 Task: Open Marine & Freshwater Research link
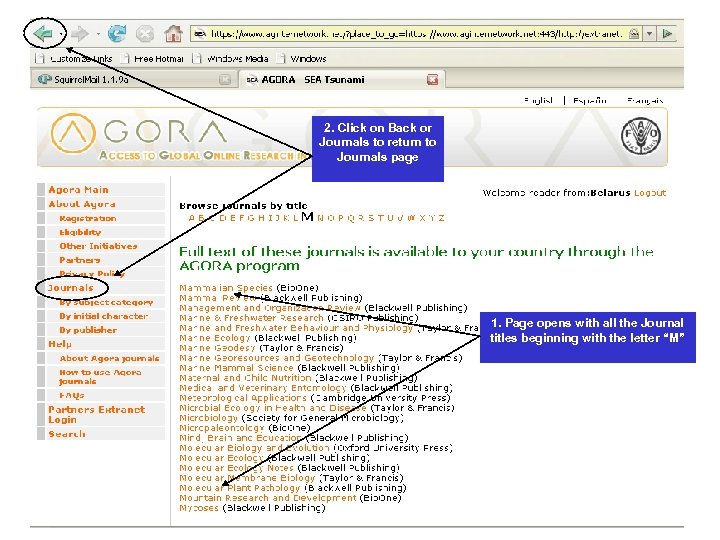point(252,318)
